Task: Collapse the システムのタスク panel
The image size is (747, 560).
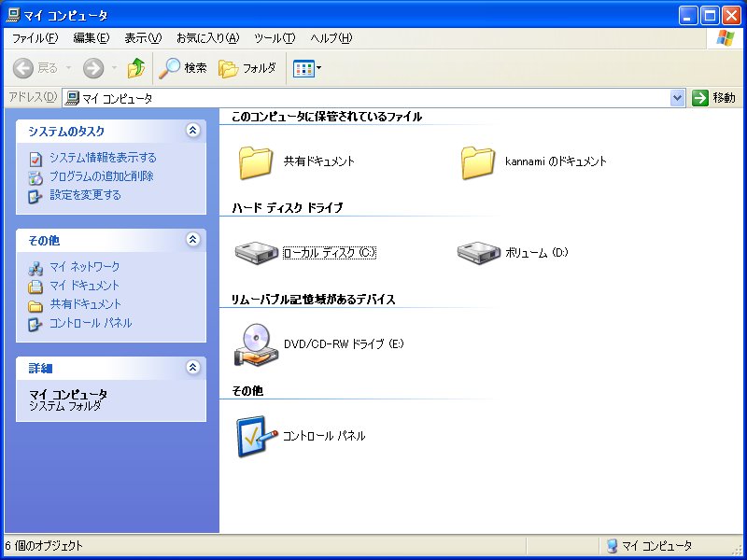Action: 193,131
